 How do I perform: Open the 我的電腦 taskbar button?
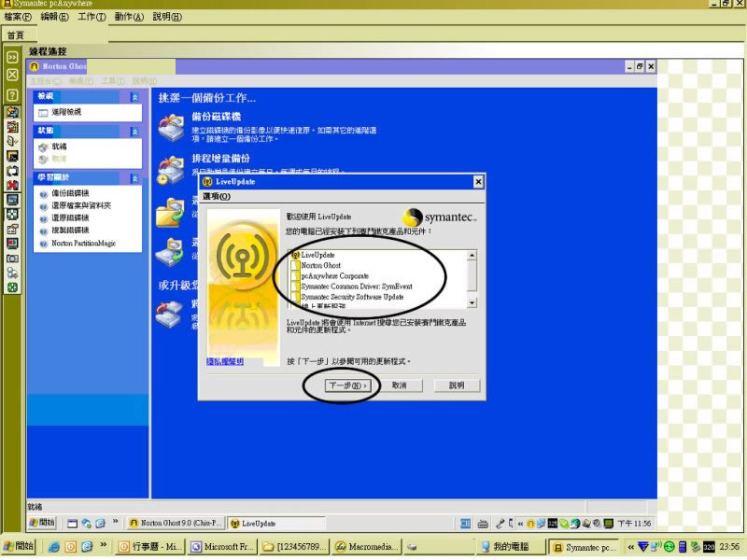coord(511,547)
